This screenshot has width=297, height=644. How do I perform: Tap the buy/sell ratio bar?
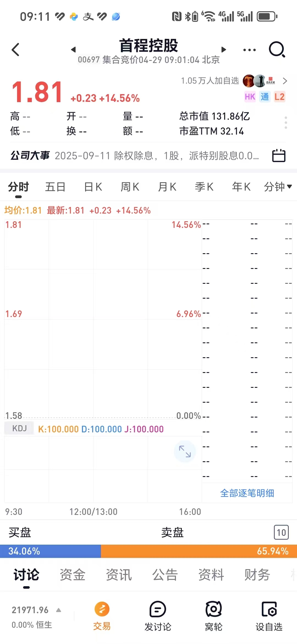point(148,551)
